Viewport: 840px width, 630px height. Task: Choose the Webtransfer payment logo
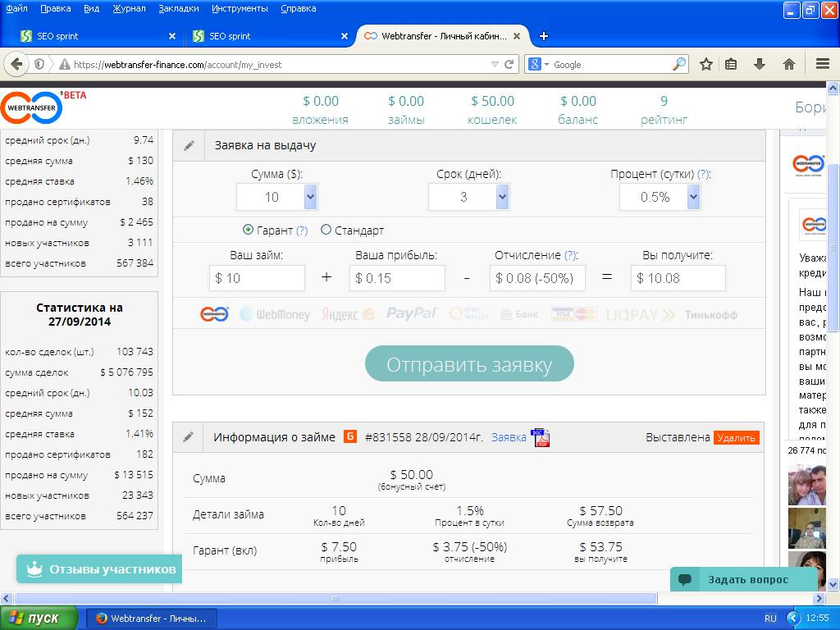[214, 314]
